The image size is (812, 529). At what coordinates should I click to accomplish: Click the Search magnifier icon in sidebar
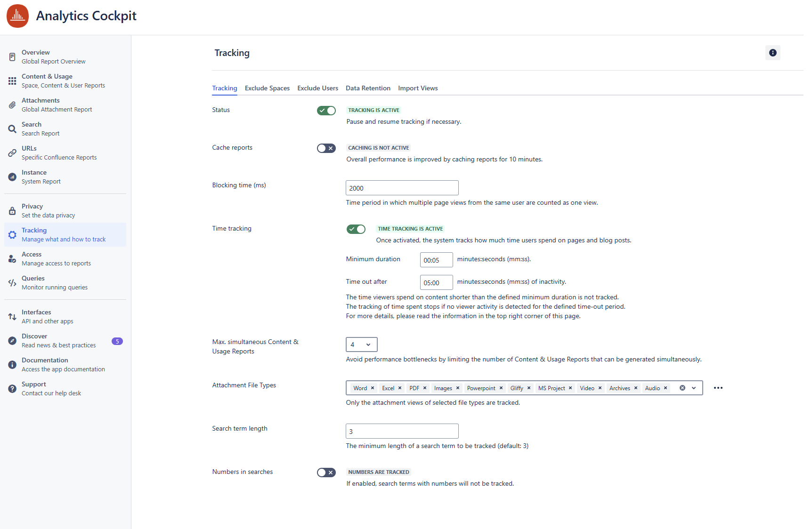pyautogui.click(x=12, y=129)
